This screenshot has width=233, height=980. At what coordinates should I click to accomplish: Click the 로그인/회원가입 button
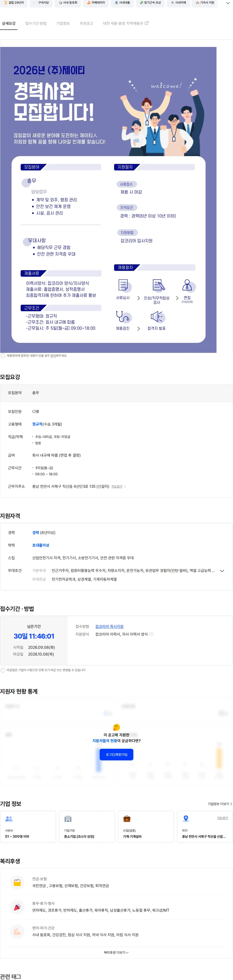tap(116, 754)
